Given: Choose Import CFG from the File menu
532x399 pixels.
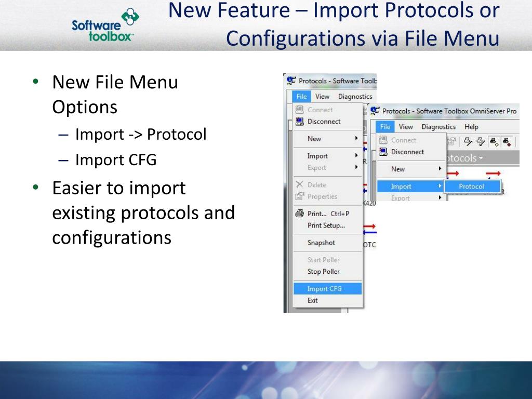Looking at the screenshot, I should point(327,288).
